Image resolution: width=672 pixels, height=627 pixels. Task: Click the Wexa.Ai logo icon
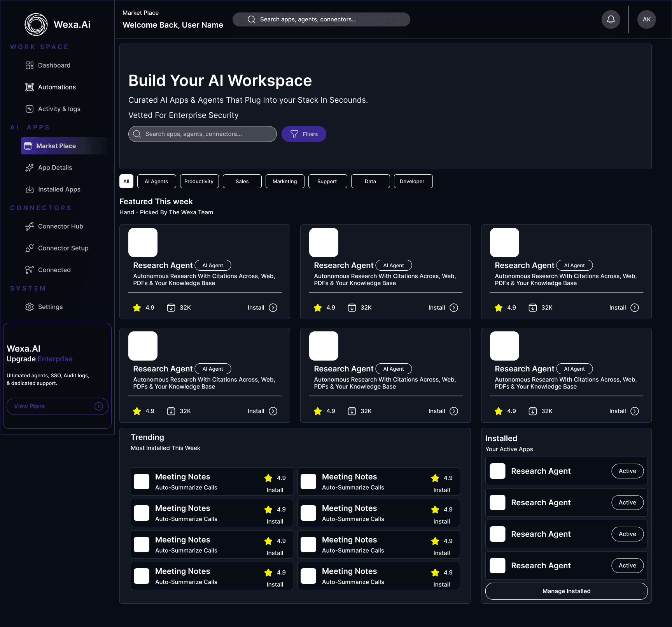click(36, 25)
